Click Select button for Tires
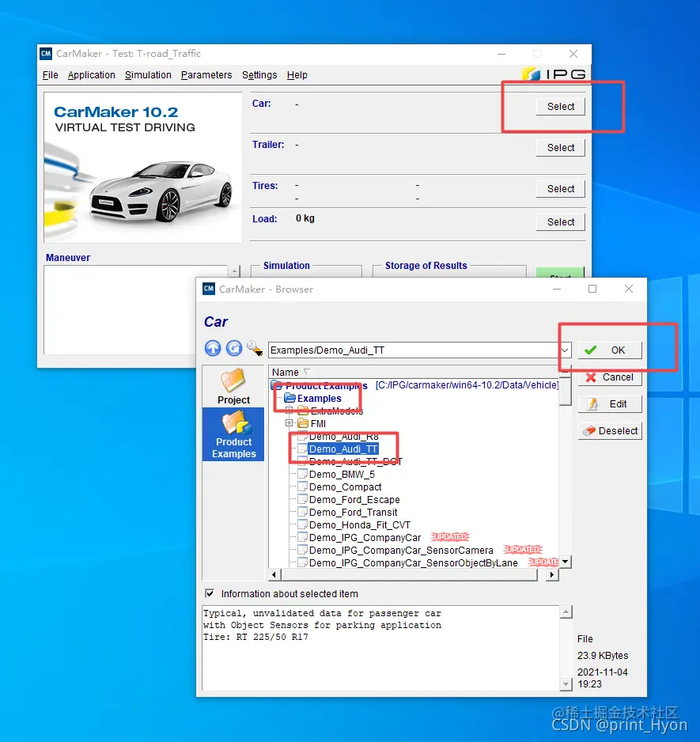This screenshot has height=742, width=700. [560, 189]
